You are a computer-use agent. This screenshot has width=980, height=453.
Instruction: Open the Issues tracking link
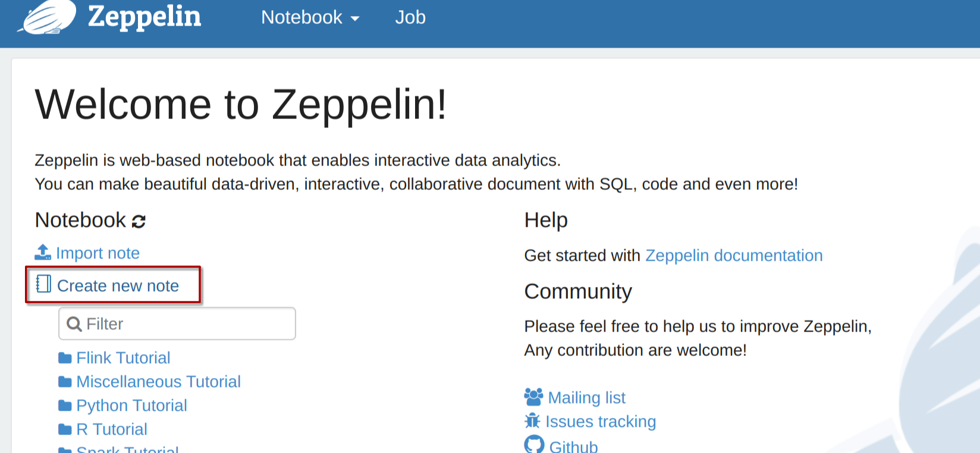click(601, 421)
